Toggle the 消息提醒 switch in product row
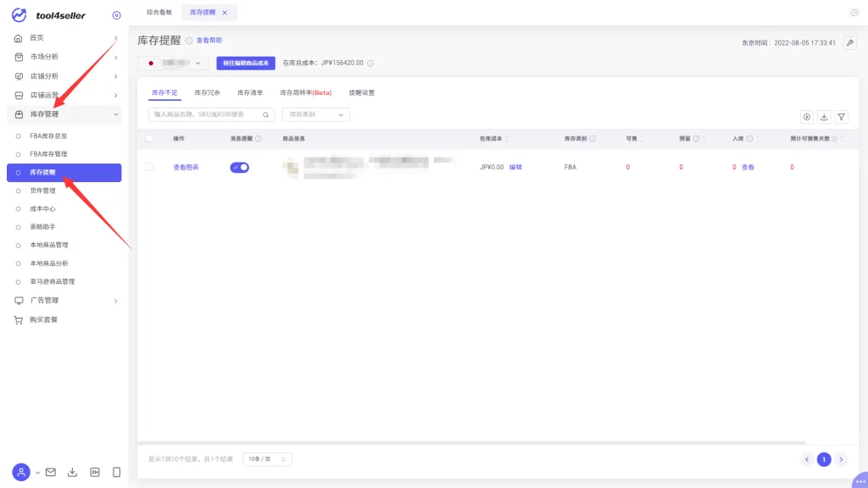The width and height of the screenshot is (868, 488). click(x=240, y=167)
